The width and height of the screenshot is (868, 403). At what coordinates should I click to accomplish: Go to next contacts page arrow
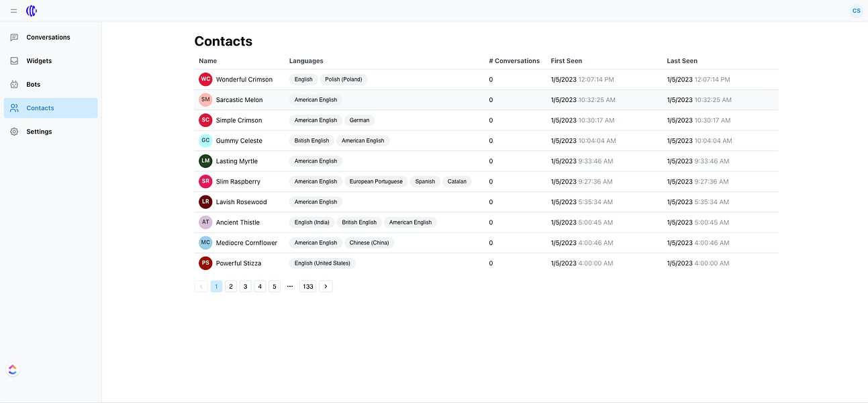point(326,286)
